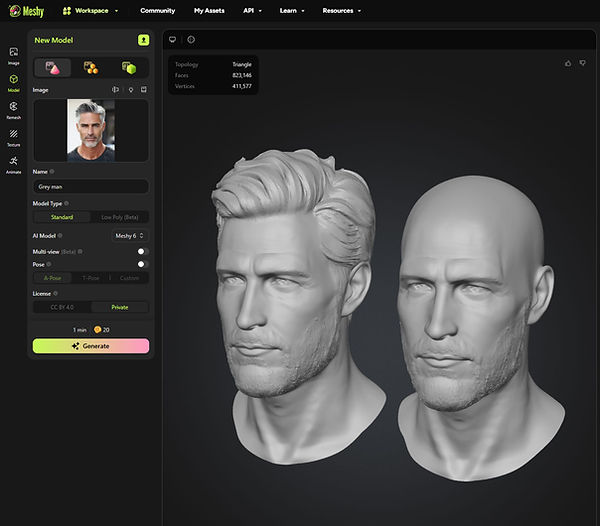Open the Community page

click(x=158, y=11)
